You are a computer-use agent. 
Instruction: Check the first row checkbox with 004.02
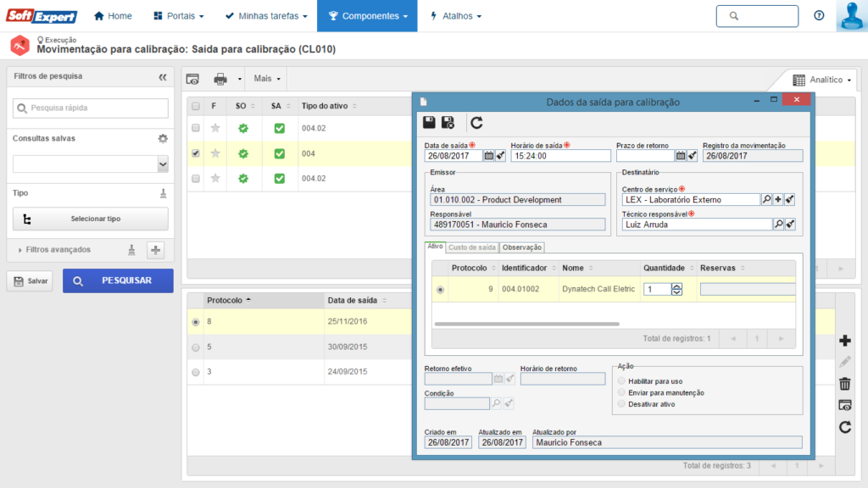[x=196, y=128]
